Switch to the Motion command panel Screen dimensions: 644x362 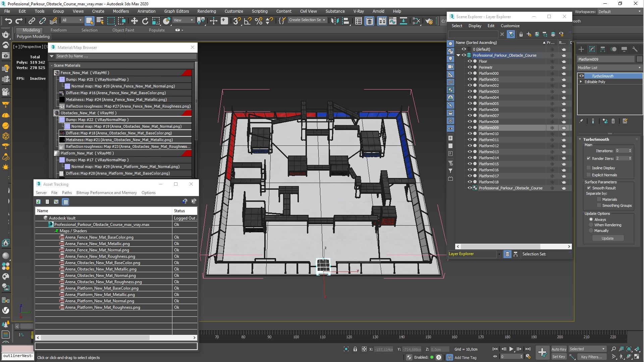coord(613,49)
